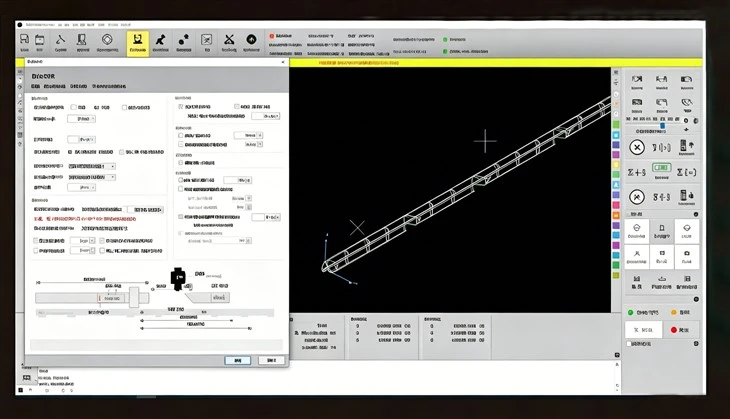Switch to the fourth tab under the dialog header

pos(109,86)
